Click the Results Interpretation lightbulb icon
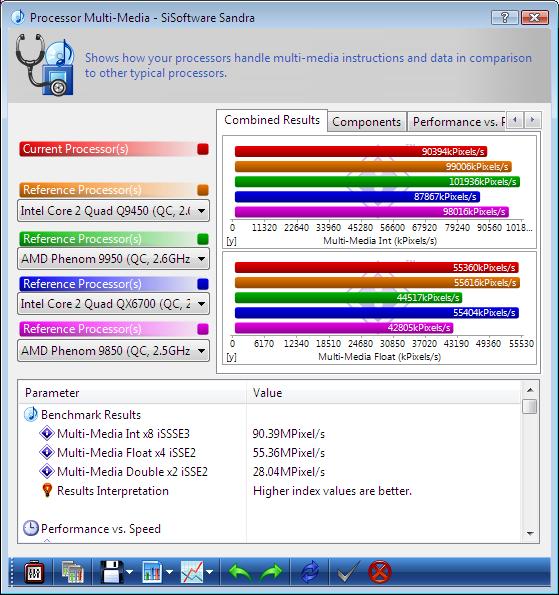The width and height of the screenshot is (559, 595). click(47, 490)
